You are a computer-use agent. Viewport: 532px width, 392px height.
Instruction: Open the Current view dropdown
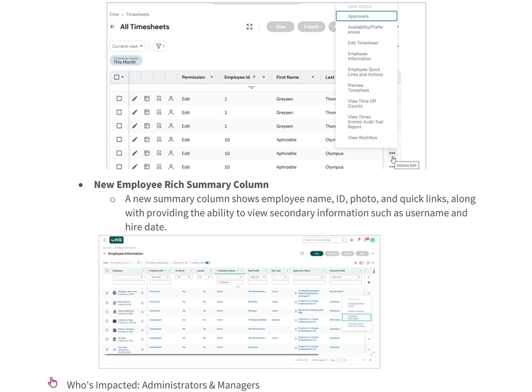pos(127,46)
